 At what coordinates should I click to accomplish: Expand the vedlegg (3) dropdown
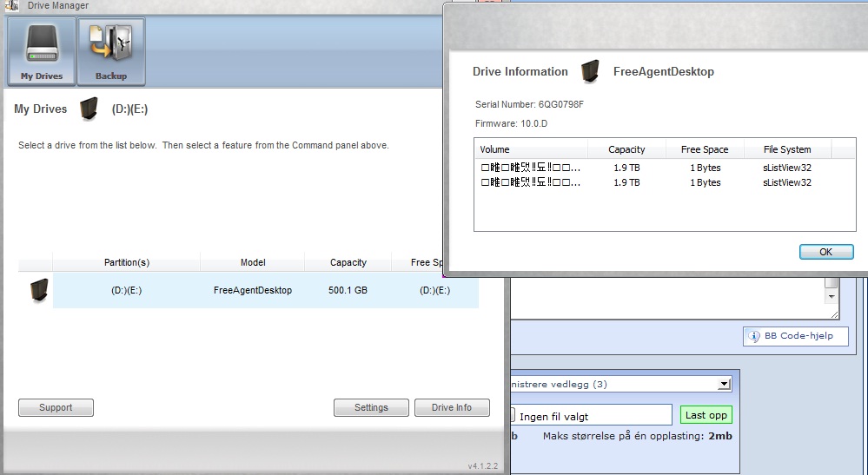(x=724, y=384)
